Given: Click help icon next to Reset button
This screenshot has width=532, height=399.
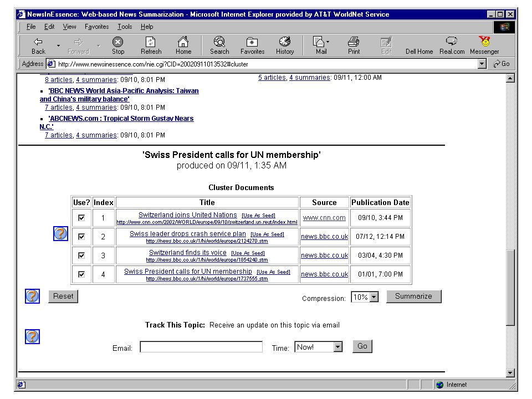Looking at the screenshot, I should 32,296.
